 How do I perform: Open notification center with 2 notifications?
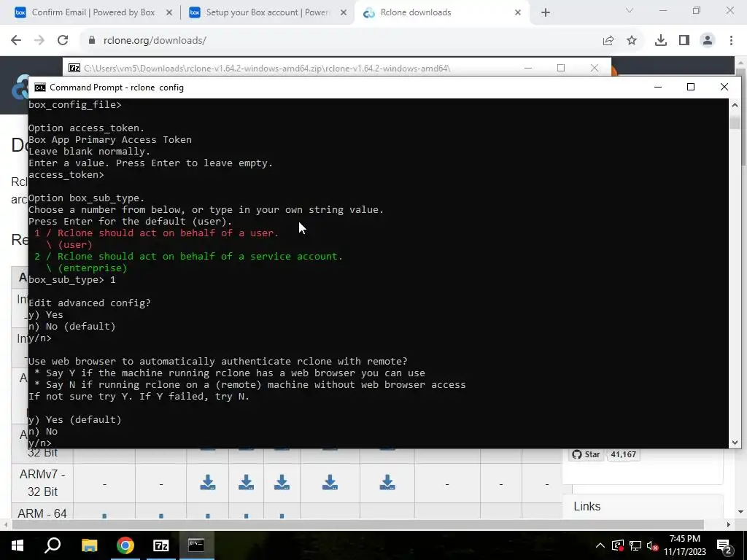tap(724, 545)
